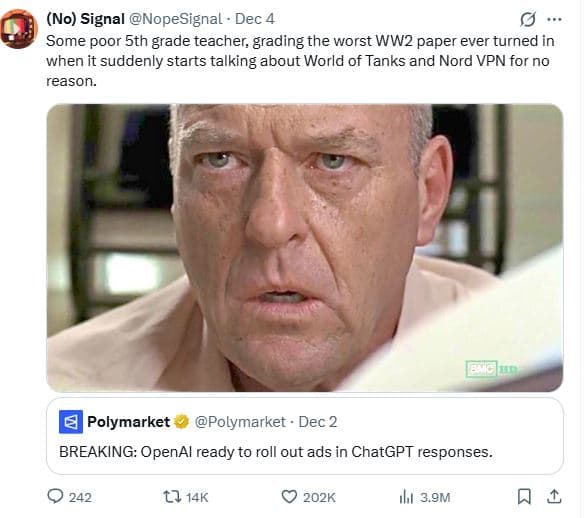Image resolution: width=585 pixels, height=518 pixels.
Task: Open the Dec 4 timestamp link
Action: click(255, 19)
